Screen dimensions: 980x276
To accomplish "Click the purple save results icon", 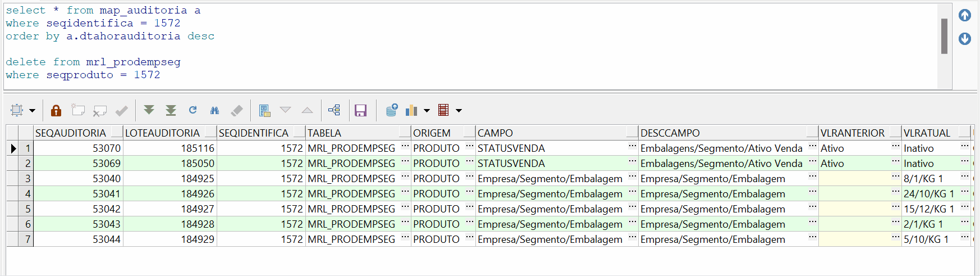I will (360, 110).
